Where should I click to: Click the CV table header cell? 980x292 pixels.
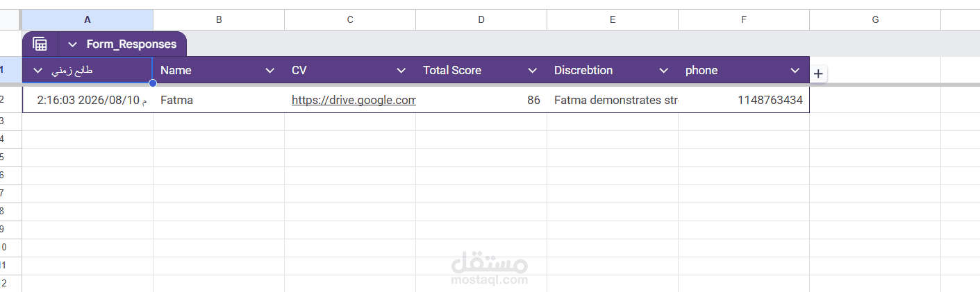tap(350, 71)
